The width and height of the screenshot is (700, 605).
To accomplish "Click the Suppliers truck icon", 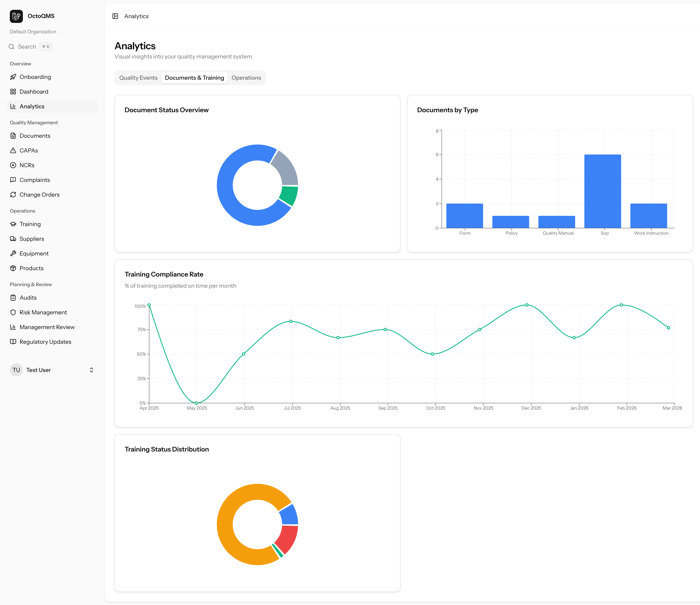I will click(13, 239).
